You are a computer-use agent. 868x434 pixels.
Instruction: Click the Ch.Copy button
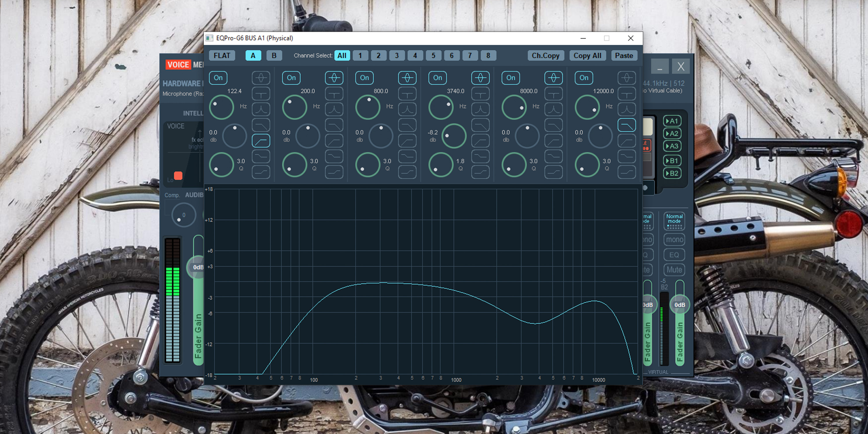click(x=545, y=55)
